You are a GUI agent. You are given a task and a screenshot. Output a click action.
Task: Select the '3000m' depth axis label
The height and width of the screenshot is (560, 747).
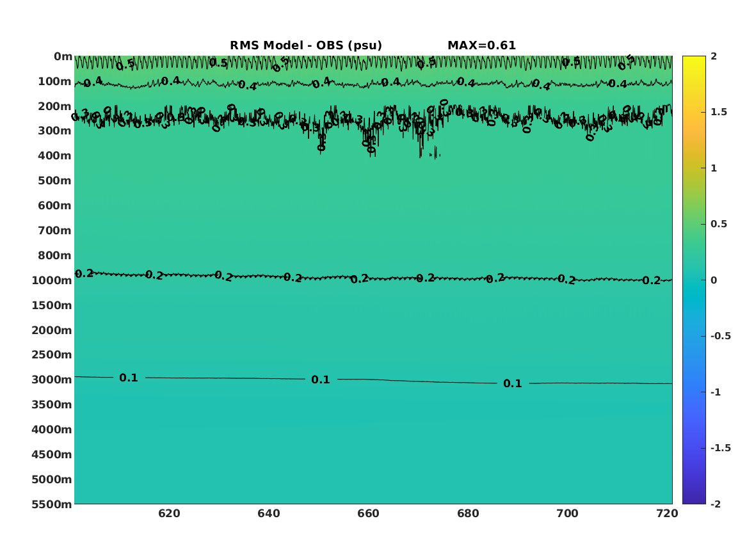[x=52, y=380]
